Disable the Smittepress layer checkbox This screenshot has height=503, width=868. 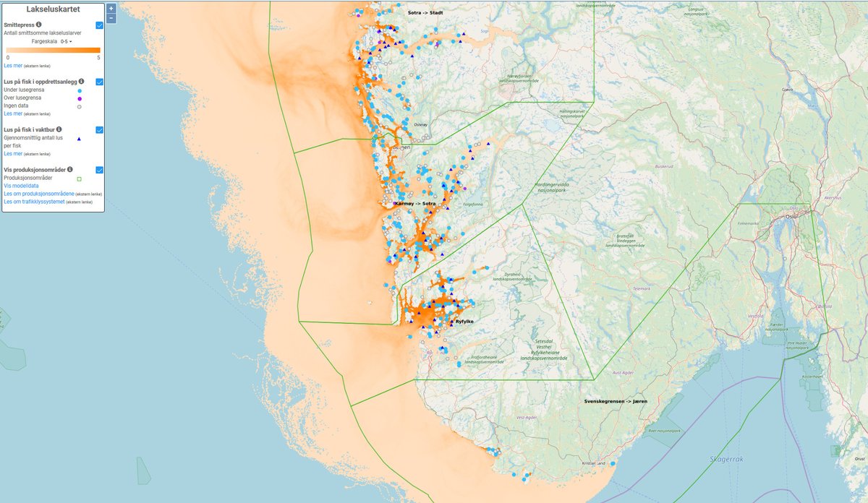click(x=99, y=25)
